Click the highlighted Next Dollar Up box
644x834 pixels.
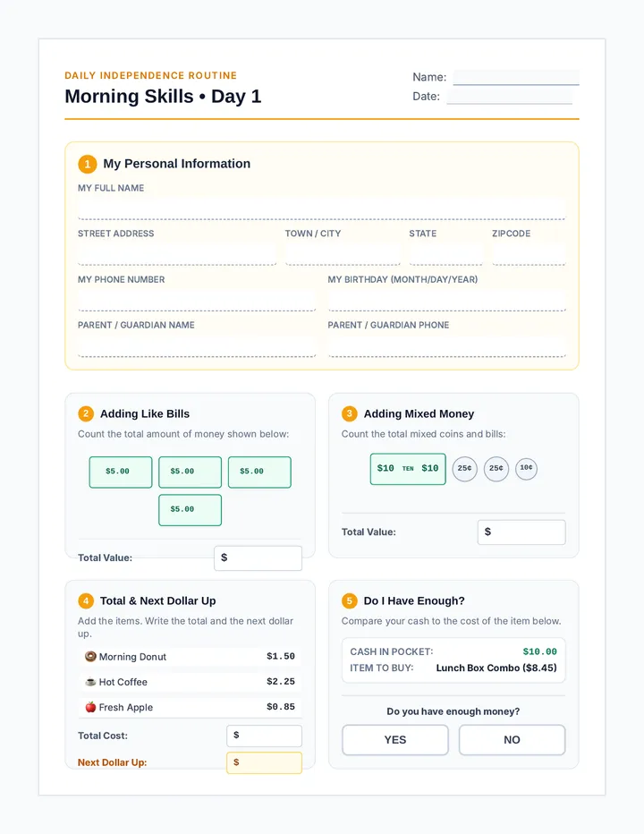click(264, 762)
